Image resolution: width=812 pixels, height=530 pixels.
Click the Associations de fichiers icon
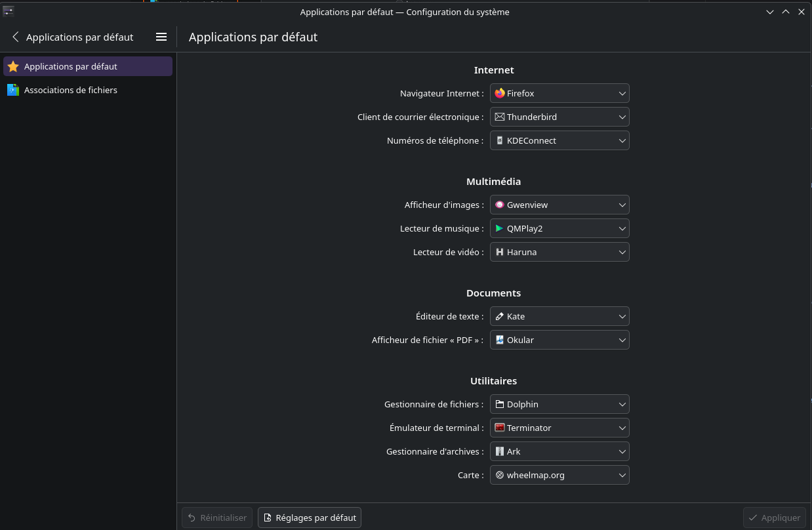(13, 90)
